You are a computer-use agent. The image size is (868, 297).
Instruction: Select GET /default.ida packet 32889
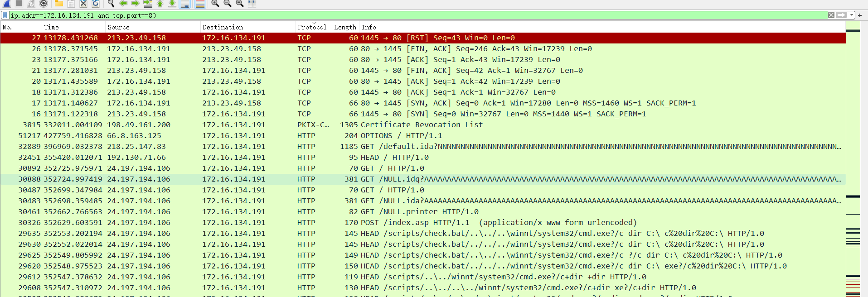tap(423, 147)
